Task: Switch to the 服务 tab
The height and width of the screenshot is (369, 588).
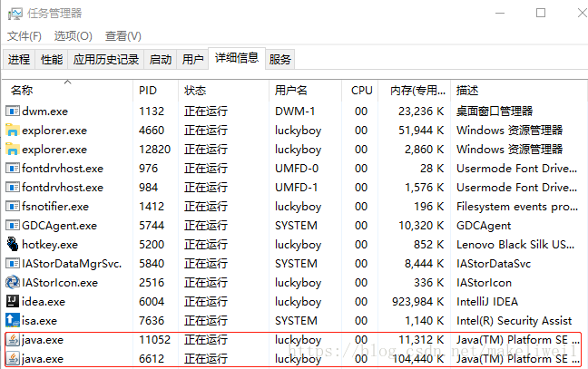Action: click(x=279, y=59)
